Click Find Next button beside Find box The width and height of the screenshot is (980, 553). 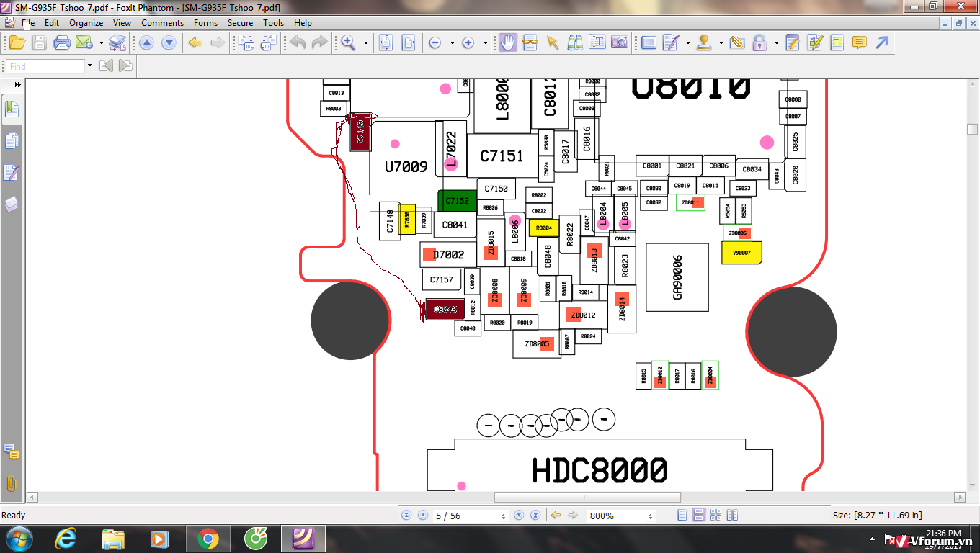tap(126, 66)
